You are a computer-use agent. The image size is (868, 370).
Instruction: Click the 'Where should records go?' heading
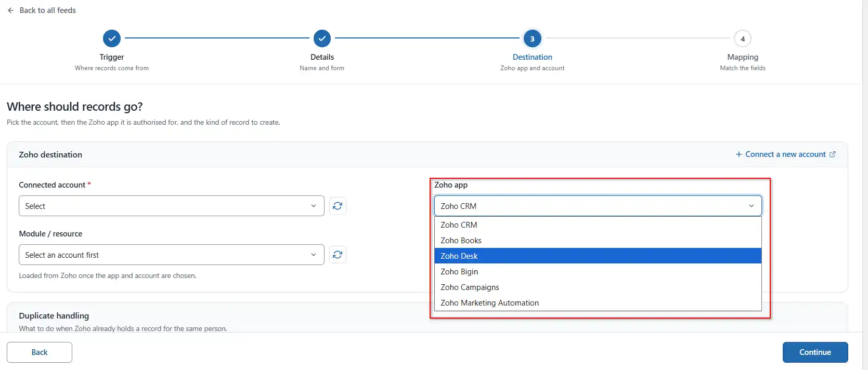(x=74, y=107)
